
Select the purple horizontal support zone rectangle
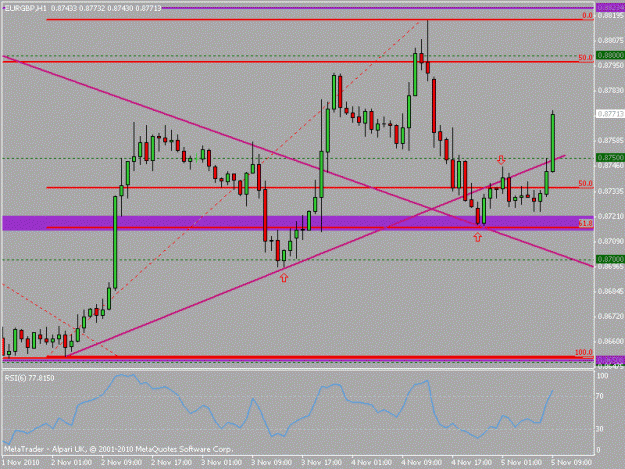click(298, 223)
